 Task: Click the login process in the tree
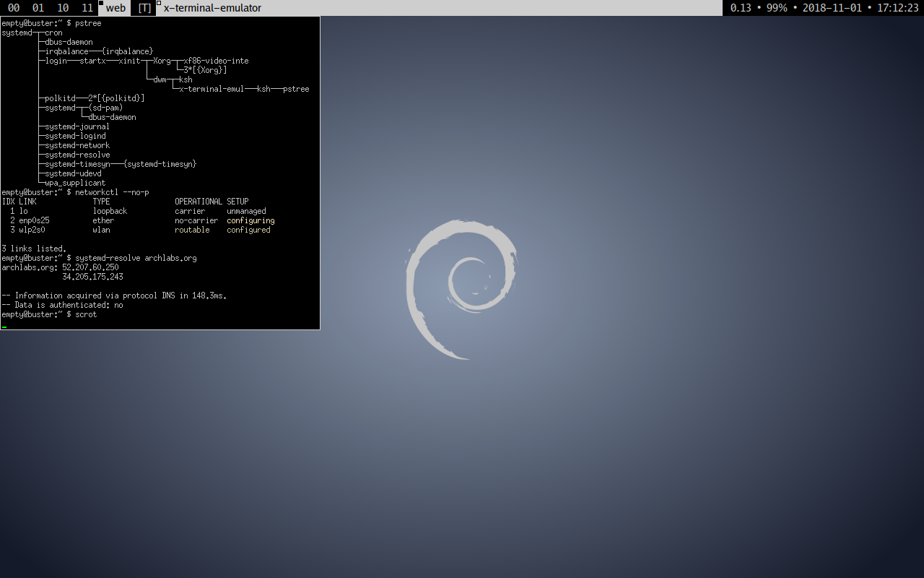pos(56,61)
